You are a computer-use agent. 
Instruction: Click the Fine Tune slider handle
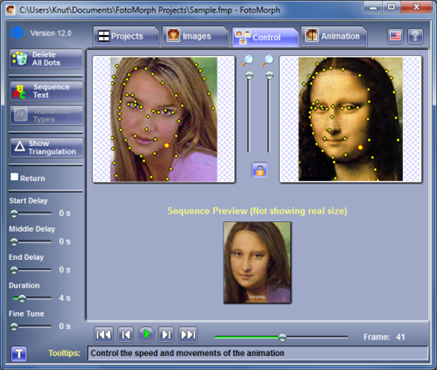pyautogui.click(x=14, y=326)
